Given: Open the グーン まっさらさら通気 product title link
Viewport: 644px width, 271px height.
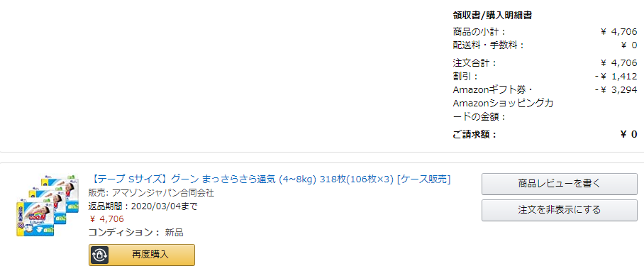Looking at the screenshot, I should click(x=270, y=179).
